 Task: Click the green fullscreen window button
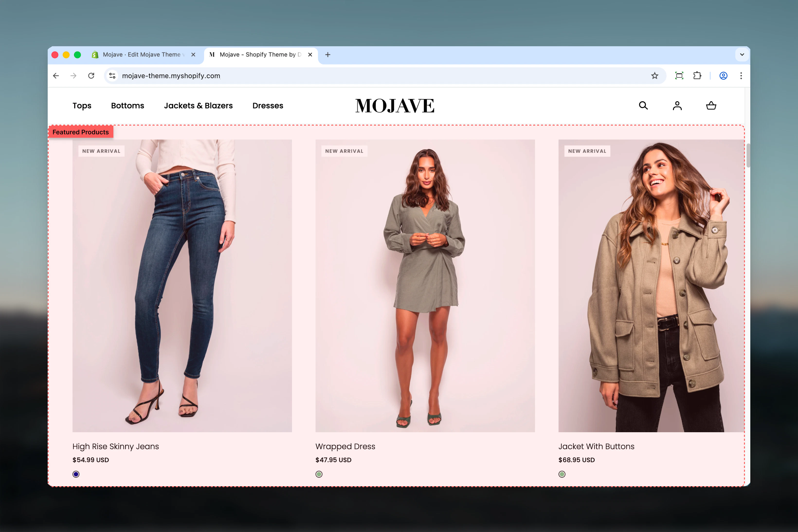pos(77,55)
